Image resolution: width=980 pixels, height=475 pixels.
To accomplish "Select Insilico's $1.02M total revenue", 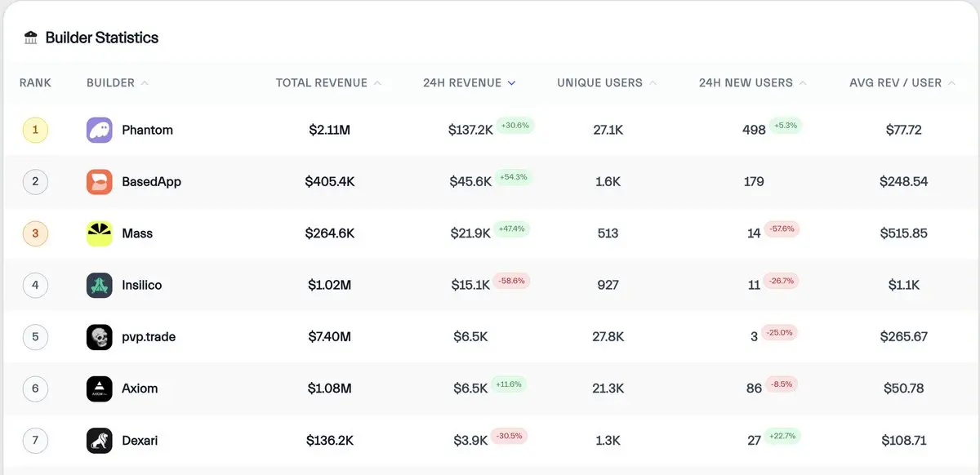I will [x=330, y=285].
